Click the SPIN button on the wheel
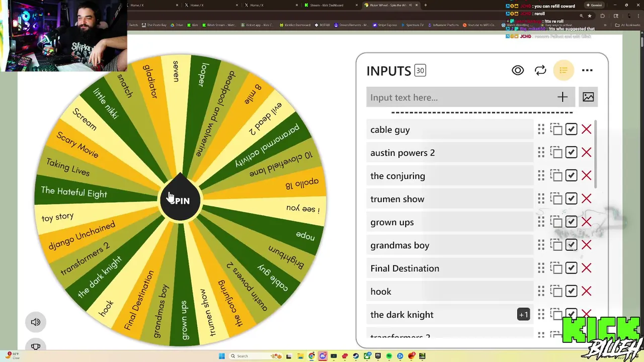 pyautogui.click(x=180, y=201)
